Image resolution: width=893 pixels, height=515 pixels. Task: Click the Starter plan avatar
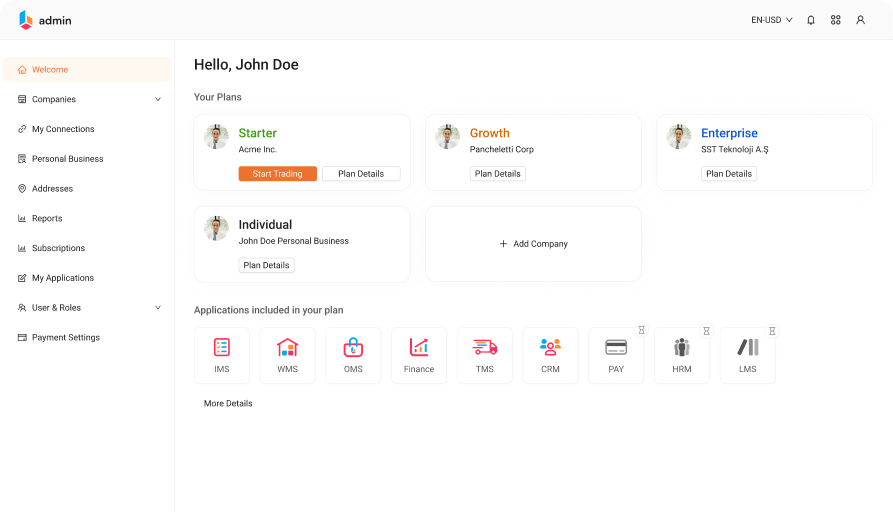pyautogui.click(x=216, y=137)
